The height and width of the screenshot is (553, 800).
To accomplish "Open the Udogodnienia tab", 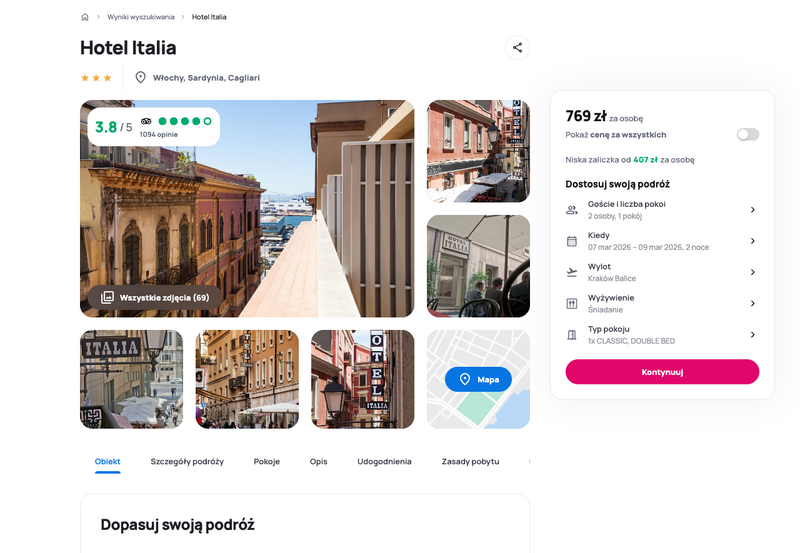I will click(384, 461).
